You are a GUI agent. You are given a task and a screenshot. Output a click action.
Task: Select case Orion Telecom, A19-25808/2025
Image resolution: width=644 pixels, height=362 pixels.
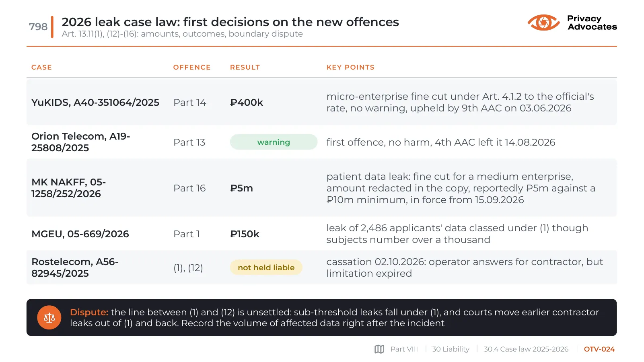81,142
